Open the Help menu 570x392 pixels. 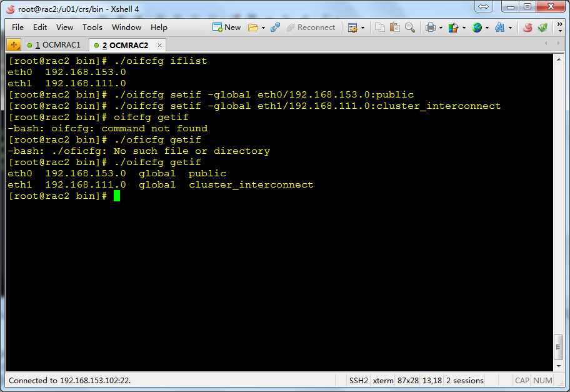(x=159, y=28)
